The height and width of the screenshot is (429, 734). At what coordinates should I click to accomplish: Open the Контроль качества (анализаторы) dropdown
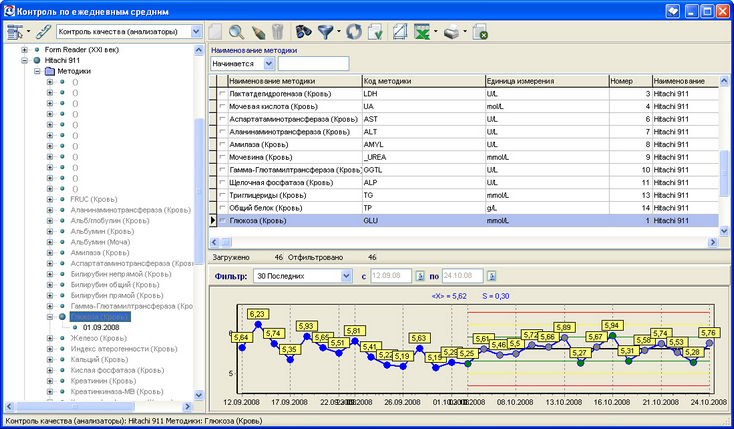tap(196, 31)
